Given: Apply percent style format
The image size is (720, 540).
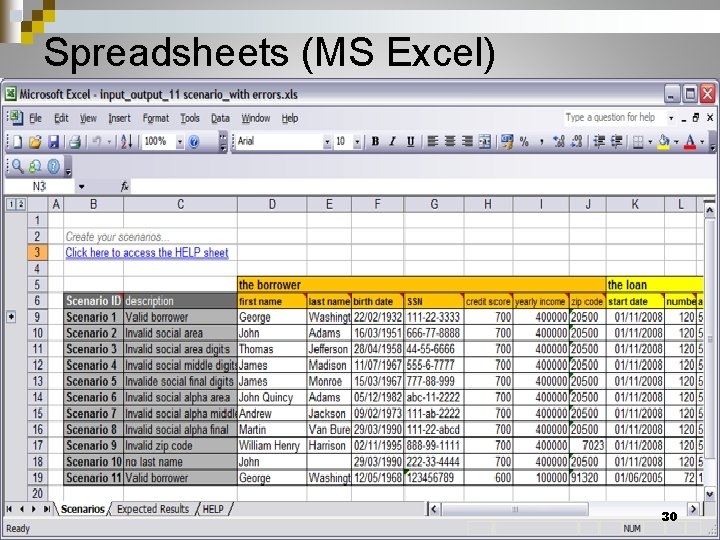Looking at the screenshot, I should (524, 141).
